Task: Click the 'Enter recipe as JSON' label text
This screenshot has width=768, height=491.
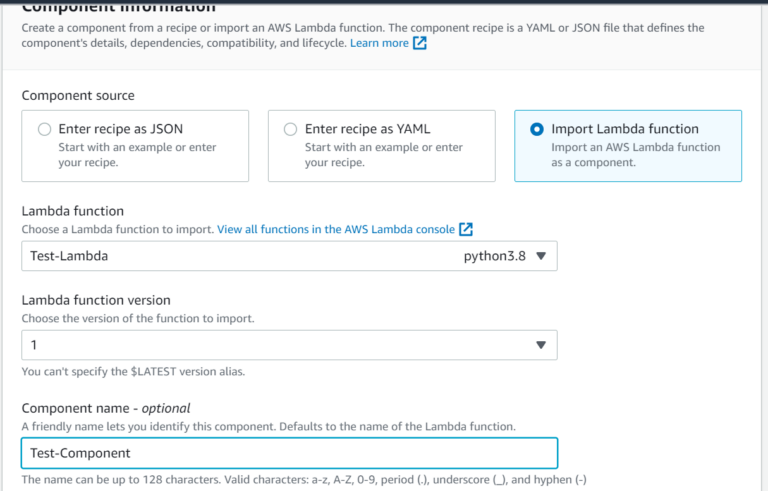Action: (x=120, y=129)
